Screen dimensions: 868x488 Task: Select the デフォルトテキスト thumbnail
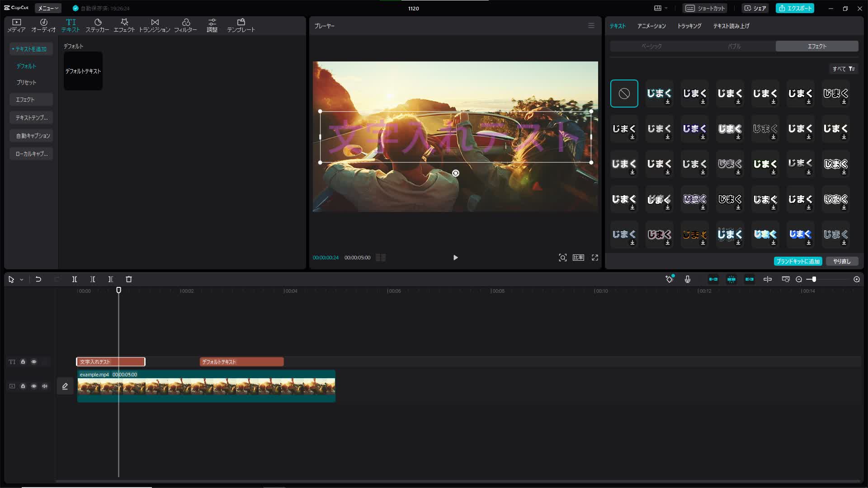click(x=83, y=71)
